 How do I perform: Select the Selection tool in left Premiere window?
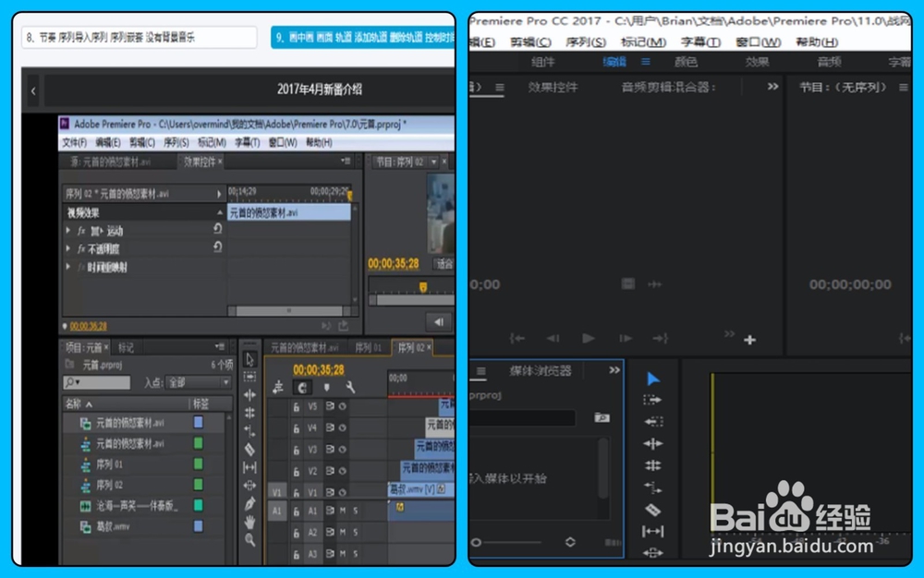[x=249, y=358]
